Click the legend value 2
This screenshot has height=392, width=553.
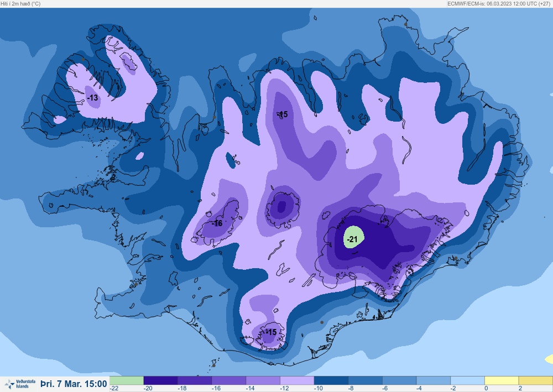coord(520,388)
